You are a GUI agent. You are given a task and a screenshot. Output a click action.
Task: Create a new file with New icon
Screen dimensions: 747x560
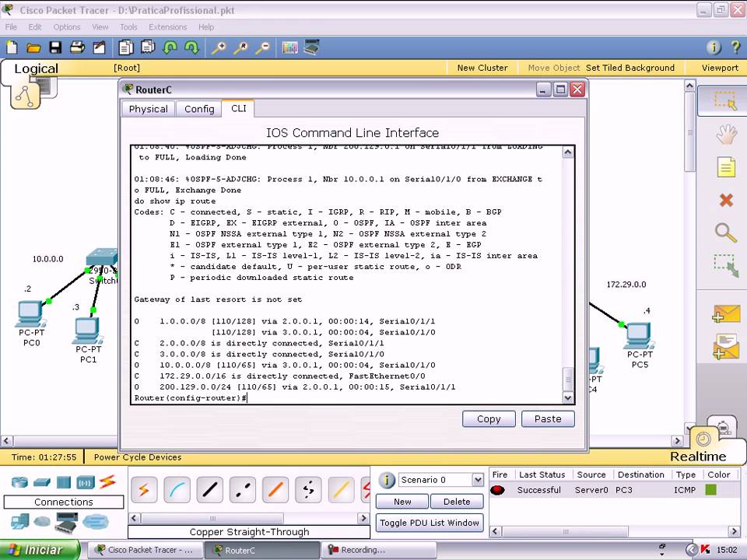12,47
